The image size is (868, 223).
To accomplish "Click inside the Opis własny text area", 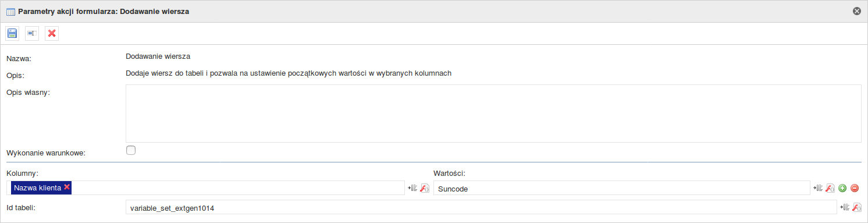I will click(493, 114).
